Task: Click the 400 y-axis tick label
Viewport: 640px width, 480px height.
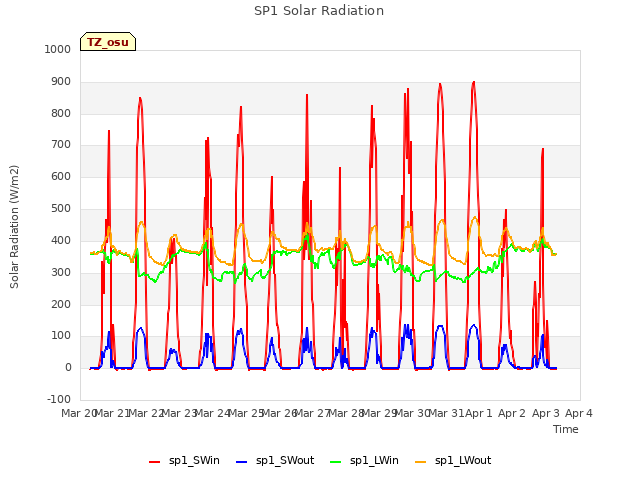Action: (61, 240)
